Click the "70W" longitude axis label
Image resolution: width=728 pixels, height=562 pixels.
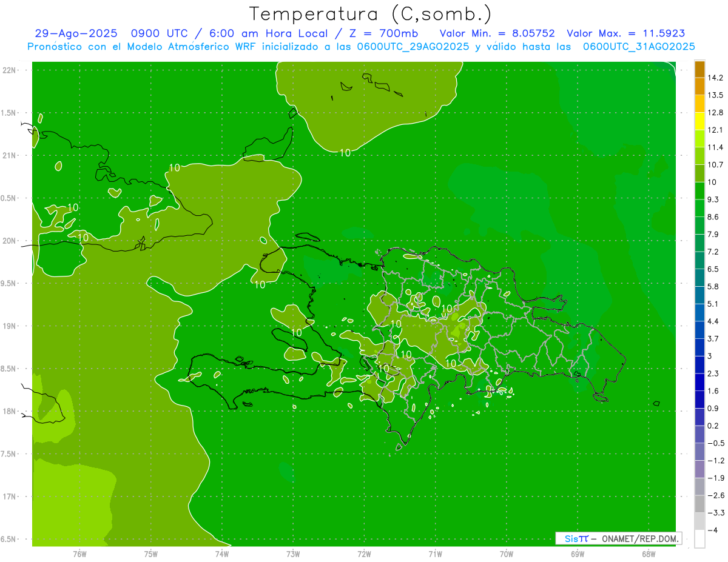point(507,554)
